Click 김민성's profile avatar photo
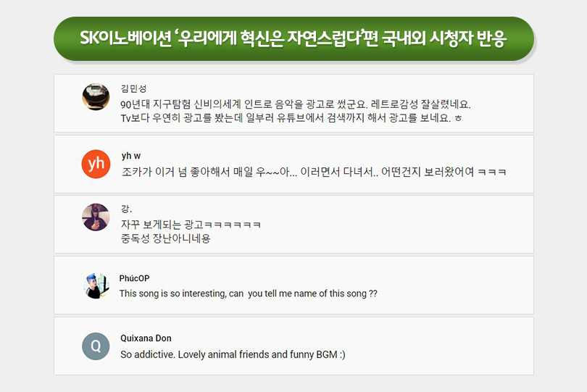The height and width of the screenshot is (392, 587). (x=96, y=97)
